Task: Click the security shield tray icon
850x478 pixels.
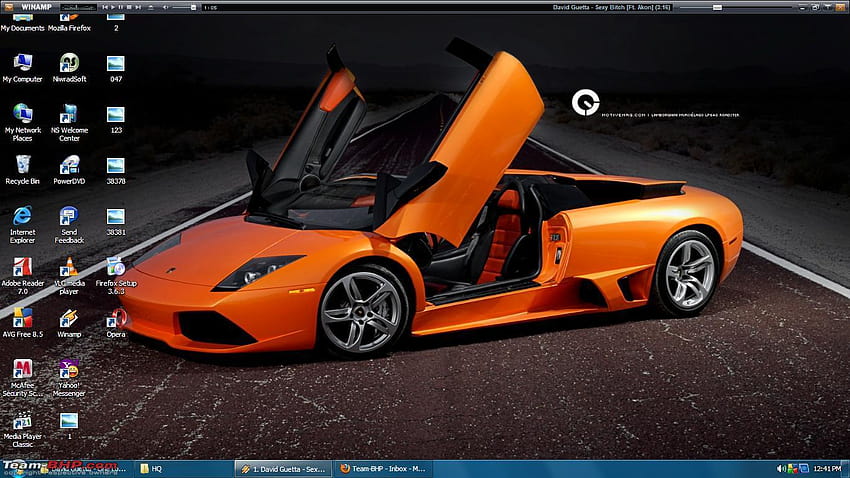Action: 792,469
